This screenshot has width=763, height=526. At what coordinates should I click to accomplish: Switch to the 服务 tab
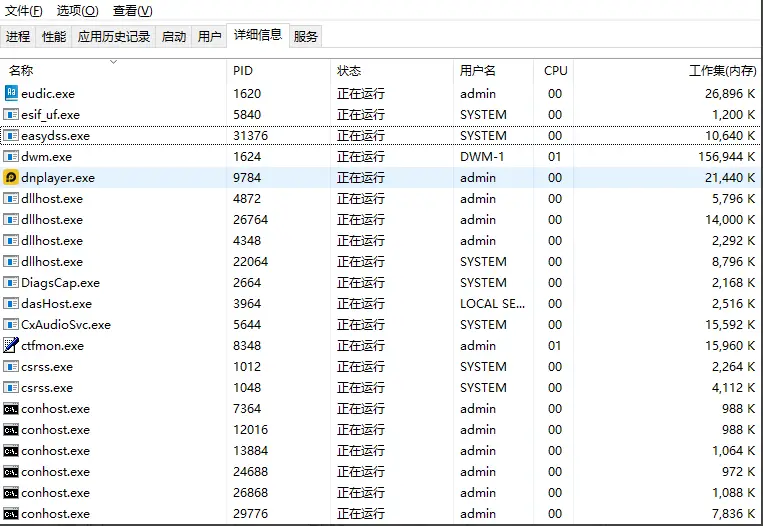tap(306, 37)
